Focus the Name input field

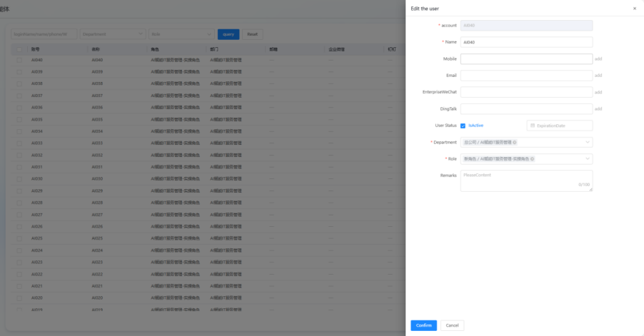point(526,42)
